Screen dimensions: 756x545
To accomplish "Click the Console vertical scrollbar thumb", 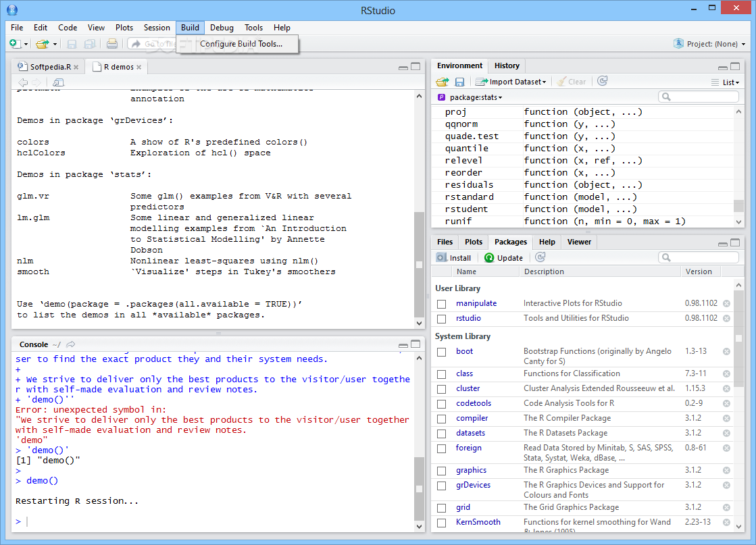I will coord(419,488).
